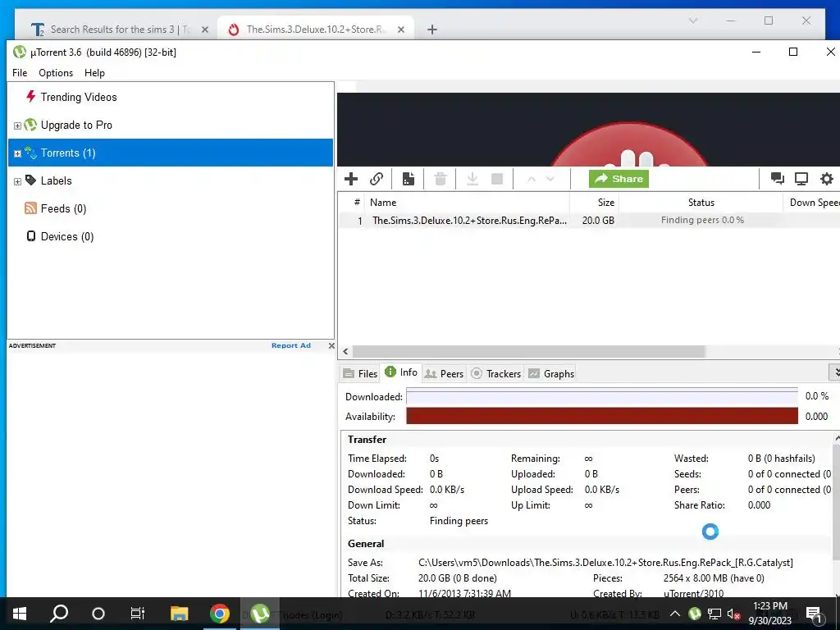The width and height of the screenshot is (840, 630).
Task: Switch to the Files tab
Action: click(x=361, y=373)
